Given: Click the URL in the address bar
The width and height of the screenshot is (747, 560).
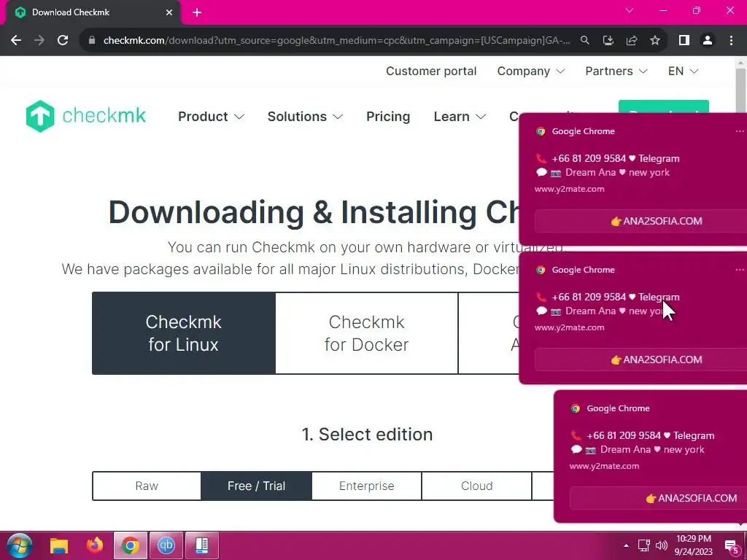Looking at the screenshot, I should click(x=336, y=41).
